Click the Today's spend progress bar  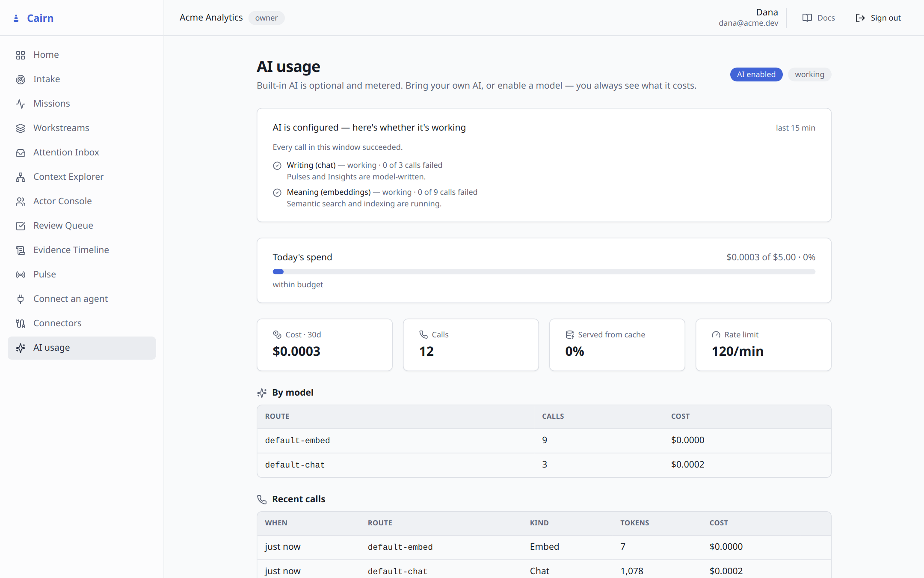click(x=544, y=272)
